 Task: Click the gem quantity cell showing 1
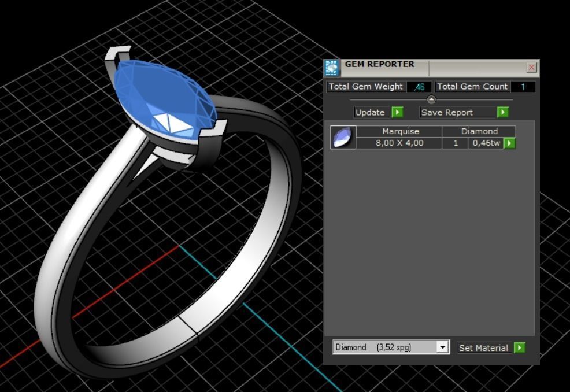[x=455, y=143]
